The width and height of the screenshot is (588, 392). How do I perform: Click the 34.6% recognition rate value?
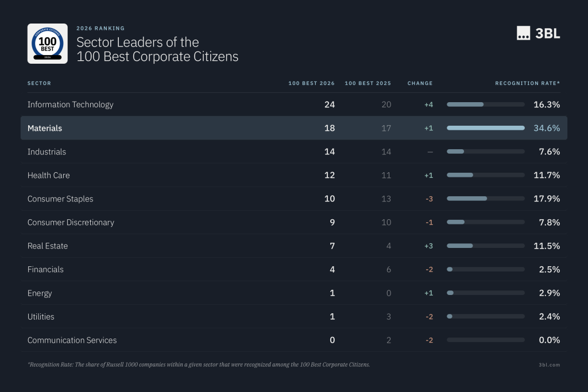point(547,128)
